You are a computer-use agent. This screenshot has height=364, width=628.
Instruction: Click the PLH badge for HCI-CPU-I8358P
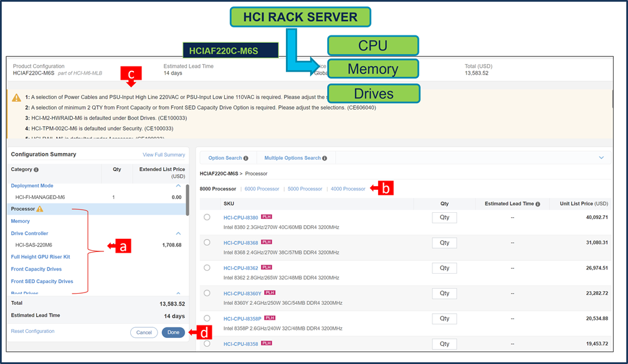coord(270,318)
